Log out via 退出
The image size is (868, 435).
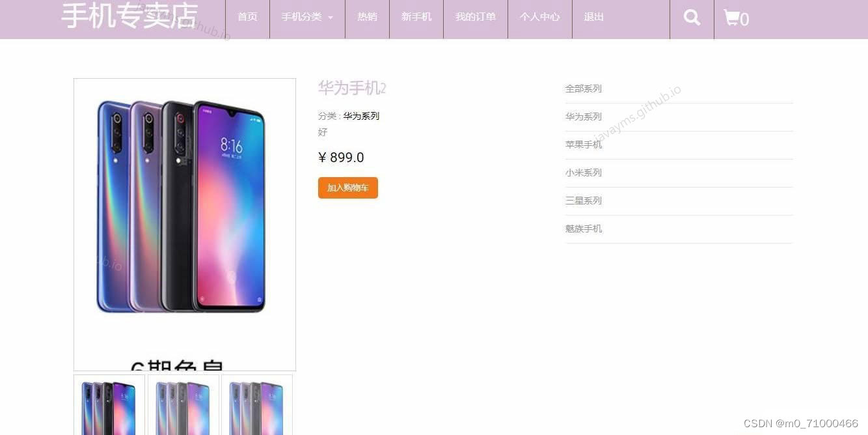(x=593, y=17)
